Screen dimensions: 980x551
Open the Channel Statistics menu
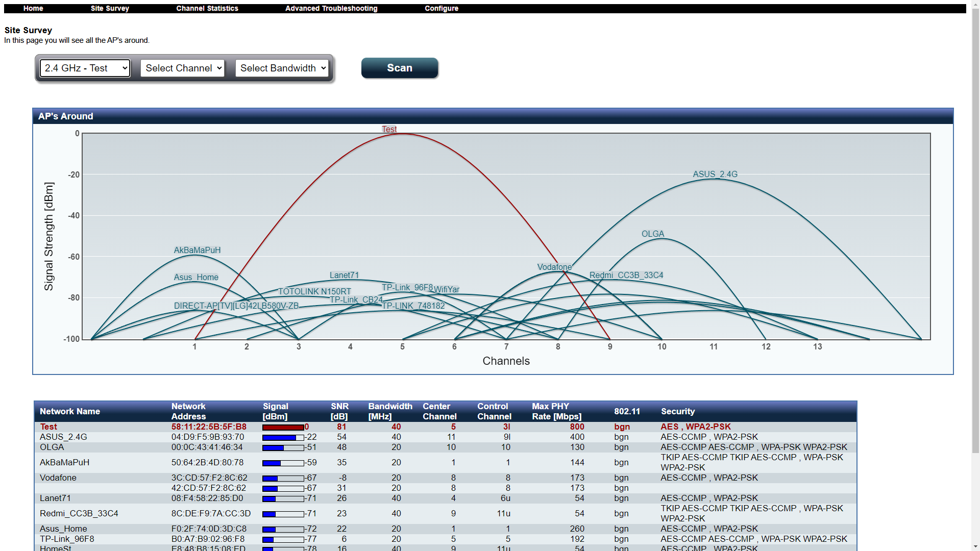207,8
